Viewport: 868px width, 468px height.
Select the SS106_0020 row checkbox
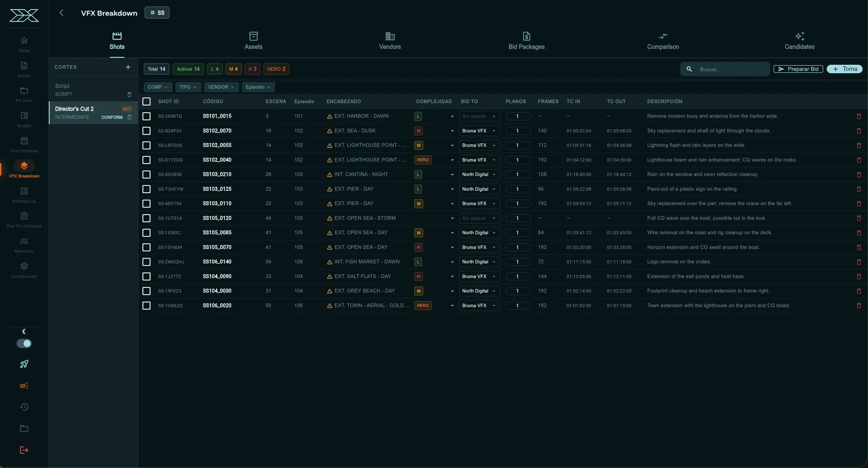146,305
